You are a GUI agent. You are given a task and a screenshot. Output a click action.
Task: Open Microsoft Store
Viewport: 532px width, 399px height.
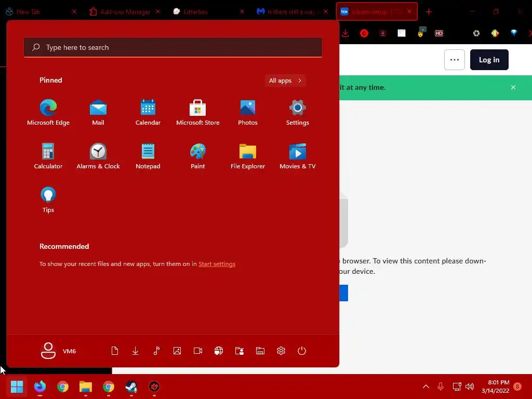pyautogui.click(x=198, y=113)
